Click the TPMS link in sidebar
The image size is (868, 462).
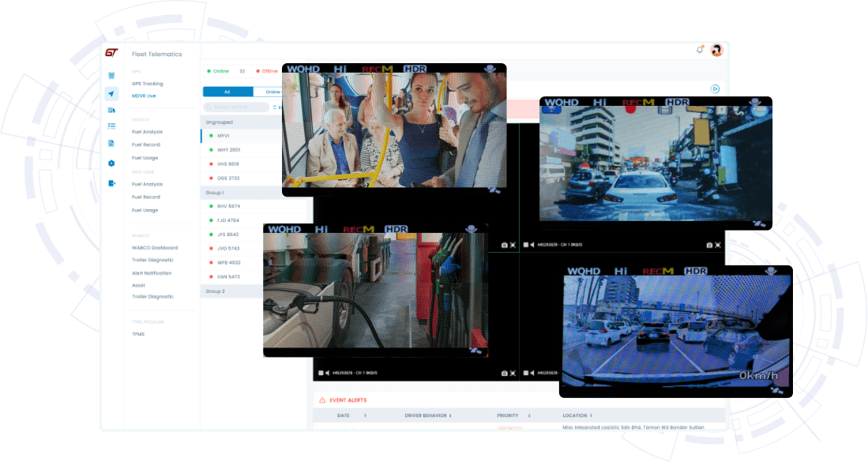138,334
